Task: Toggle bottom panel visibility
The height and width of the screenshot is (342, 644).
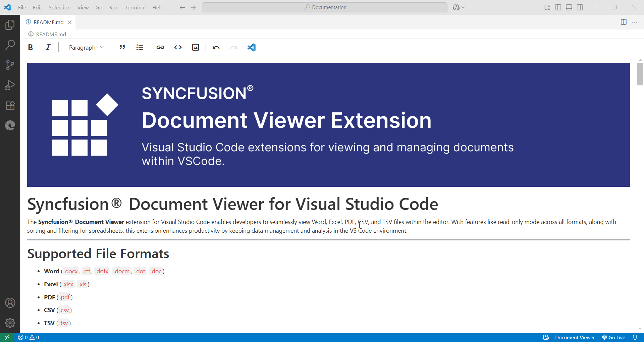Action: 569,7
